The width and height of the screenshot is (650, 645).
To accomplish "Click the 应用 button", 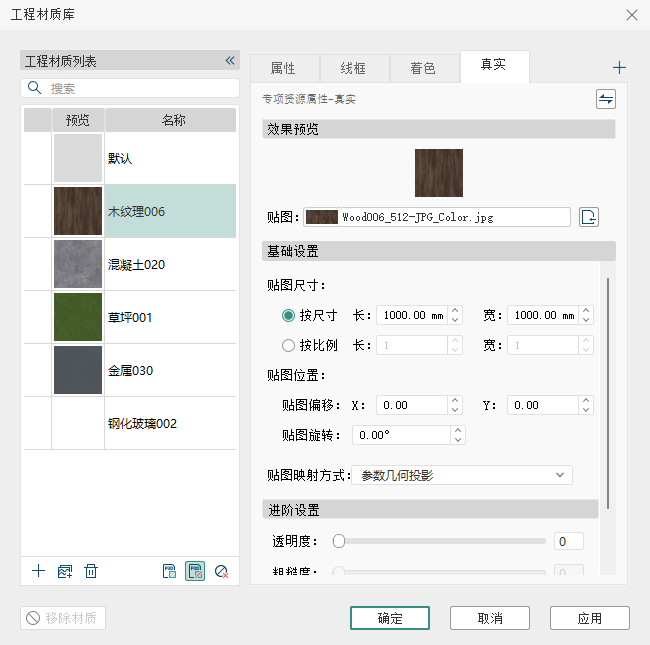I will coord(589,618).
